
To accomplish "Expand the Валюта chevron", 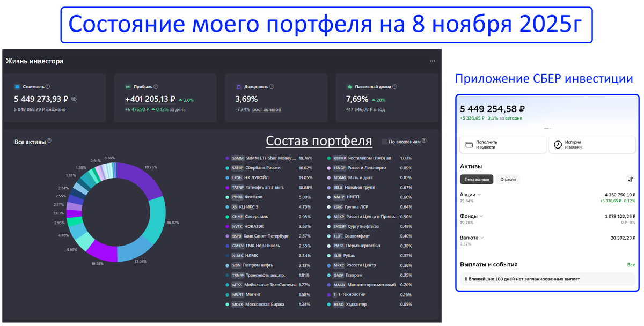I will click(x=482, y=238).
